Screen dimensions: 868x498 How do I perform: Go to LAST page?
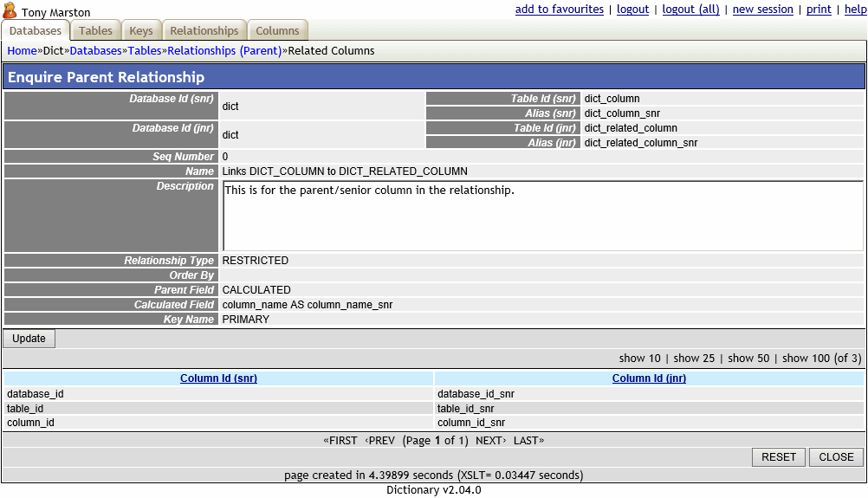pyautogui.click(x=528, y=441)
